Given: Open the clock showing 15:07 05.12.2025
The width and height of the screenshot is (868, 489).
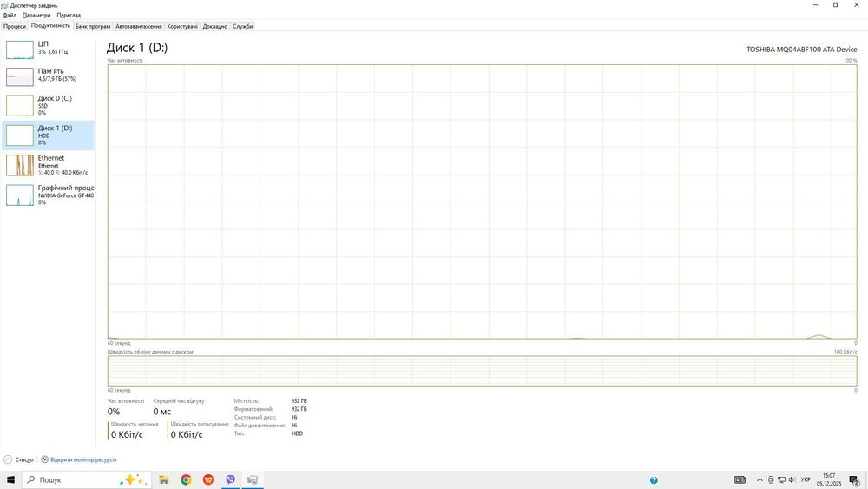Looking at the screenshot, I should click(x=829, y=479).
